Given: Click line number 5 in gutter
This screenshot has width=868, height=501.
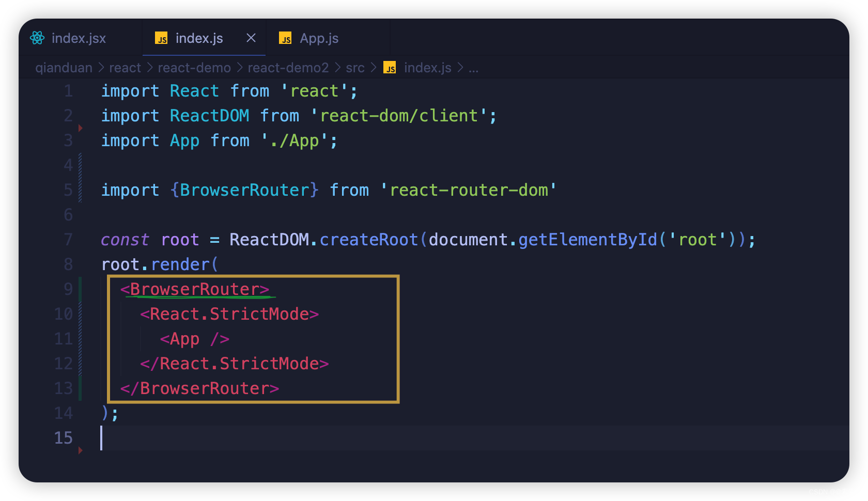Looking at the screenshot, I should (x=68, y=191).
